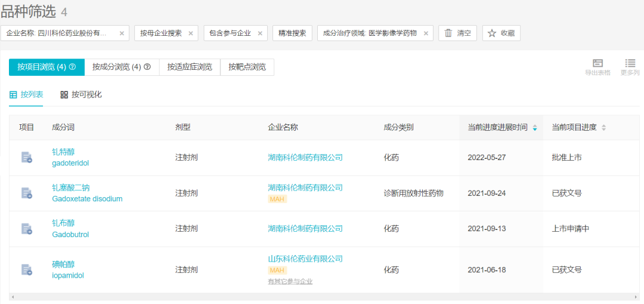Screen dimensions: 644x304
Task: Click the 导出表格 export icon
Action: (597, 67)
